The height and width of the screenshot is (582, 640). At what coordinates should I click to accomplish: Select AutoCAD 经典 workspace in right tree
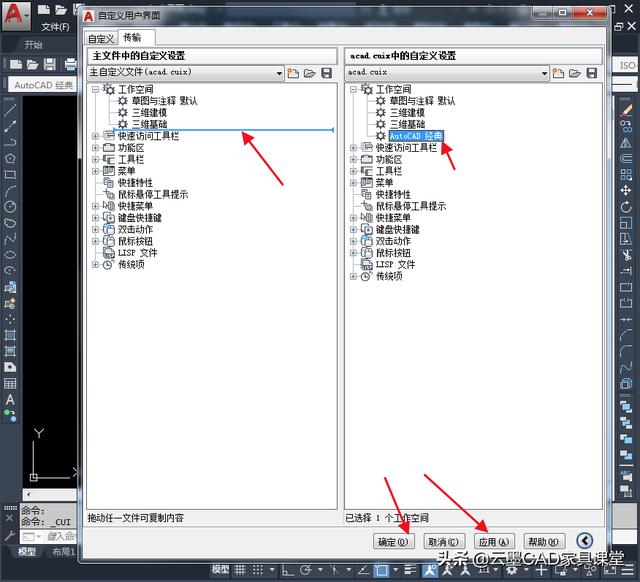click(416, 136)
